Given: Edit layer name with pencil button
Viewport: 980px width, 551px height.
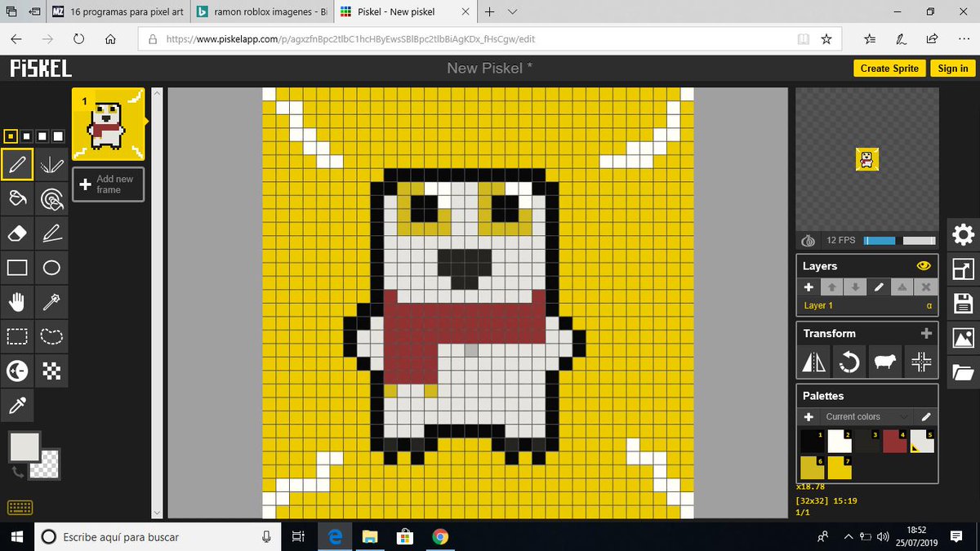Looking at the screenshot, I should pyautogui.click(x=879, y=287).
